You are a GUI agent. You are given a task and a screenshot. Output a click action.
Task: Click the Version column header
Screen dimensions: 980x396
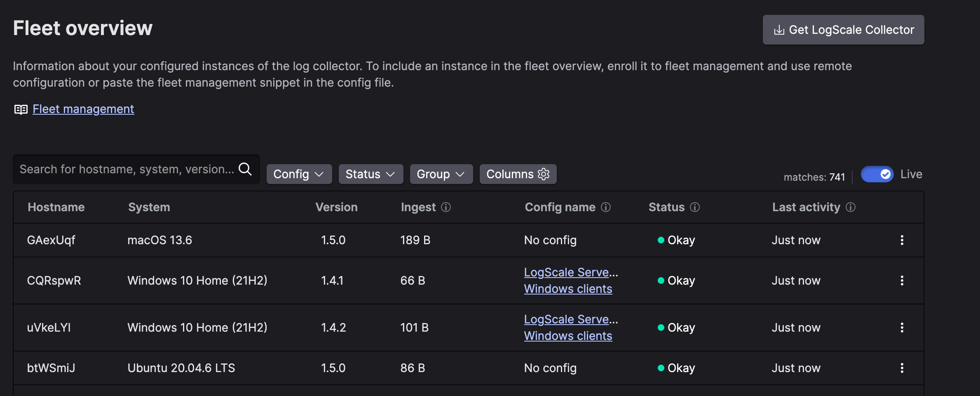pos(337,207)
